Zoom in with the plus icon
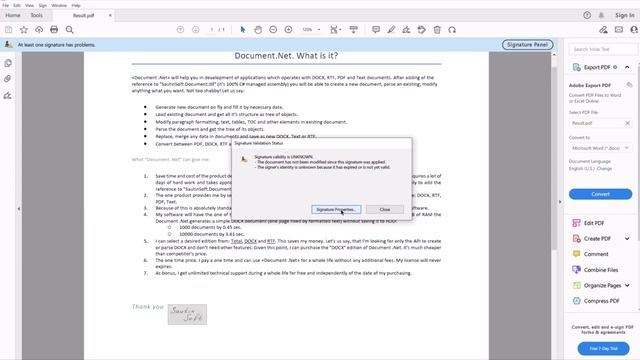Screen dimensions: 640x360 click(288, 30)
